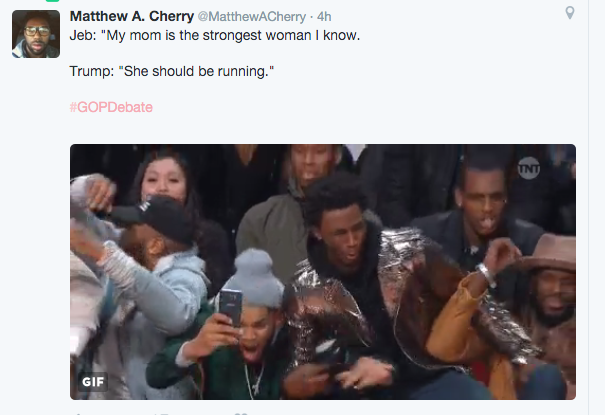Image resolution: width=605 pixels, height=415 pixels.
Task: Click the location pin icon on the tweet
Action: click(x=570, y=13)
